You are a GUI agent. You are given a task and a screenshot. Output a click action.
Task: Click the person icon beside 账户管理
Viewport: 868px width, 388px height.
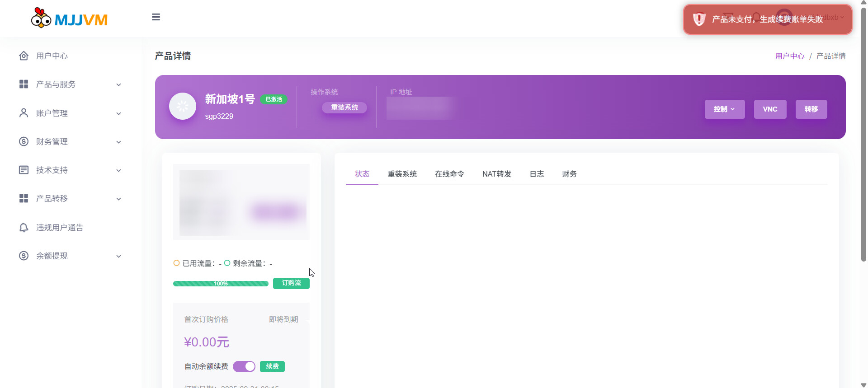[24, 113]
